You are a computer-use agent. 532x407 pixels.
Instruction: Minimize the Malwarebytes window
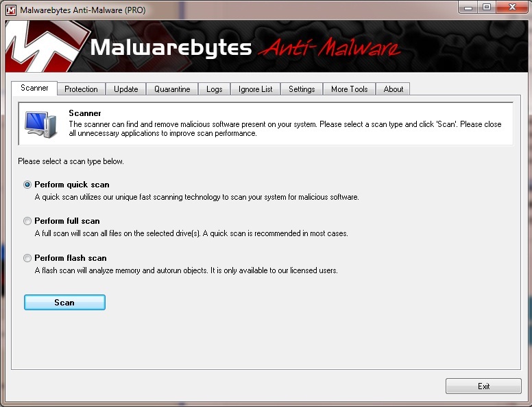(468, 7)
